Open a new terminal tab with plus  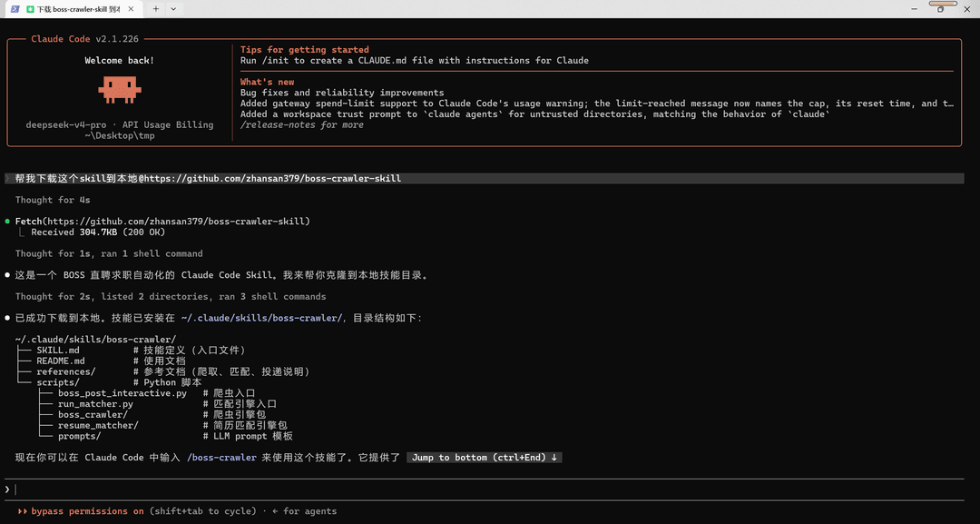156,9
